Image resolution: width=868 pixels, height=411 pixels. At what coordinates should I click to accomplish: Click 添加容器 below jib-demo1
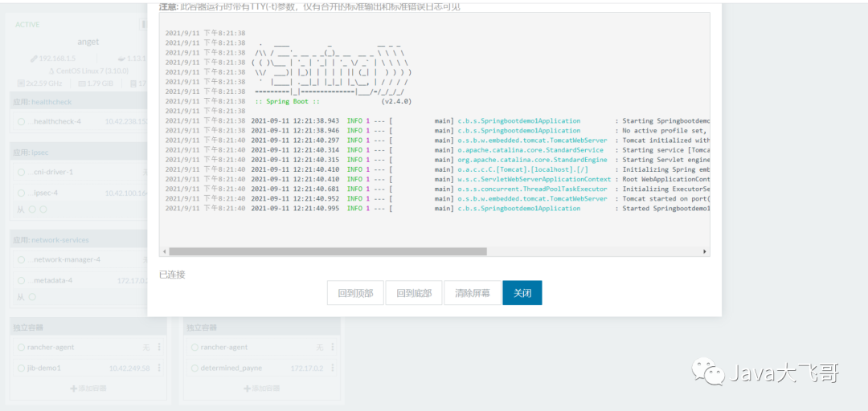tap(88, 389)
